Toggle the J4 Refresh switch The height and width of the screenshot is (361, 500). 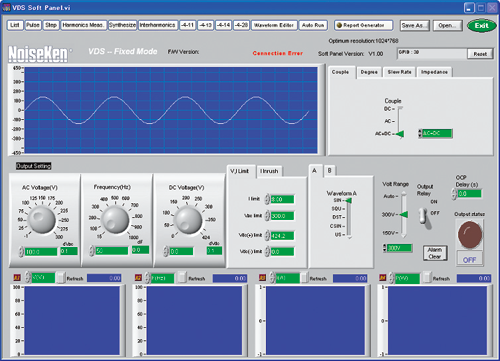427,278
